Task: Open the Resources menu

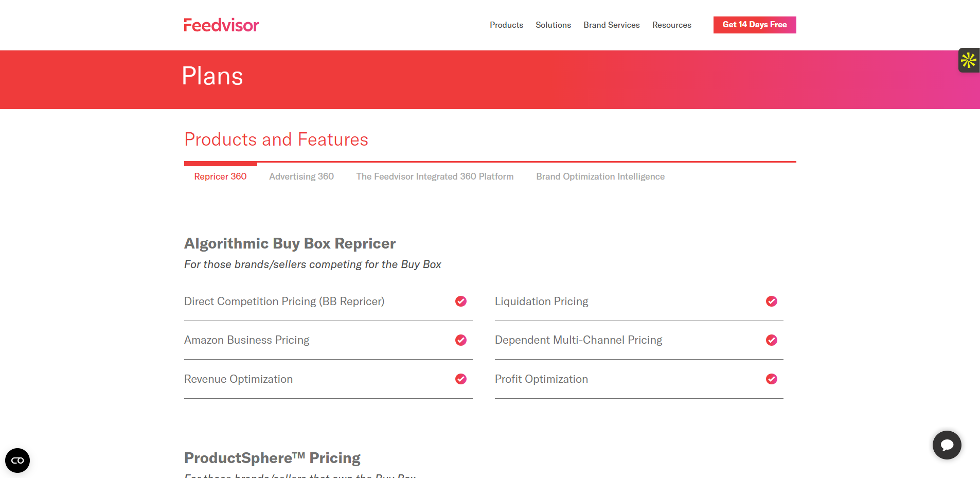Action: [x=672, y=25]
